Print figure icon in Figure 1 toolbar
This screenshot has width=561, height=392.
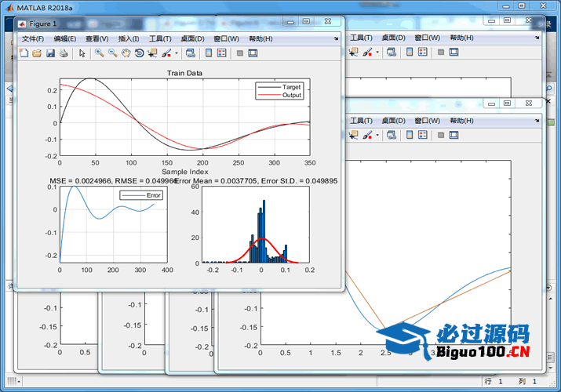click(64, 53)
